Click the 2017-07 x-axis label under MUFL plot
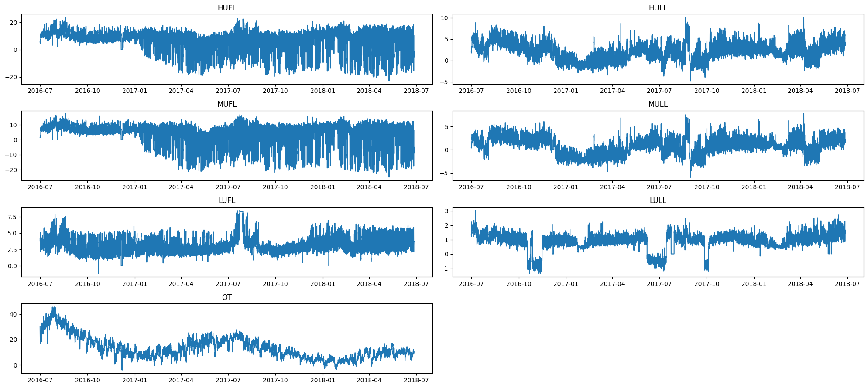 (228, 187)
